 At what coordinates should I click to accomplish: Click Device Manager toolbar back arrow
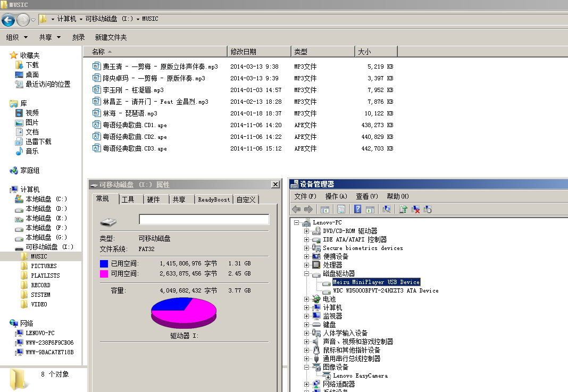pyautogui.click(x=296, y=209)
